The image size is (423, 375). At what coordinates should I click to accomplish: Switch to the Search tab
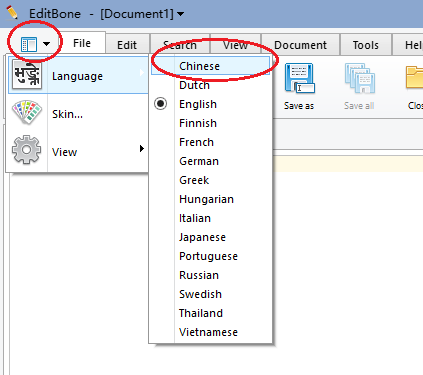180,45
